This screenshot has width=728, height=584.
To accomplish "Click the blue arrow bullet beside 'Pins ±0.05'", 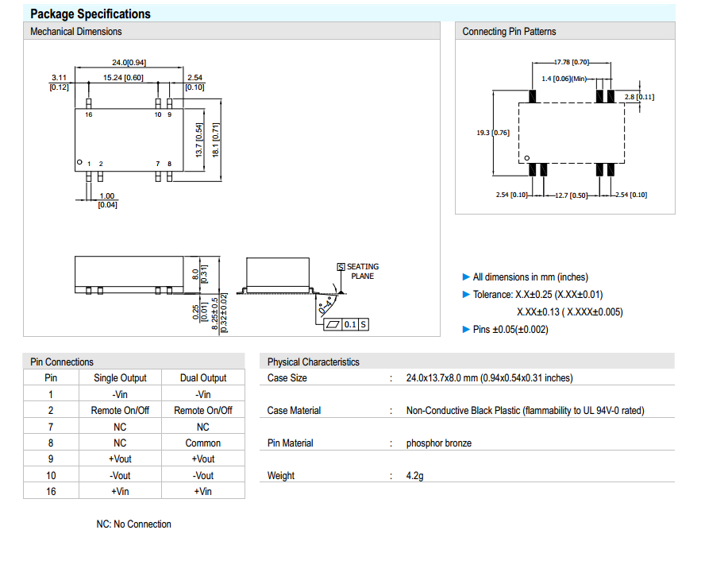I will tap(466, 330).
